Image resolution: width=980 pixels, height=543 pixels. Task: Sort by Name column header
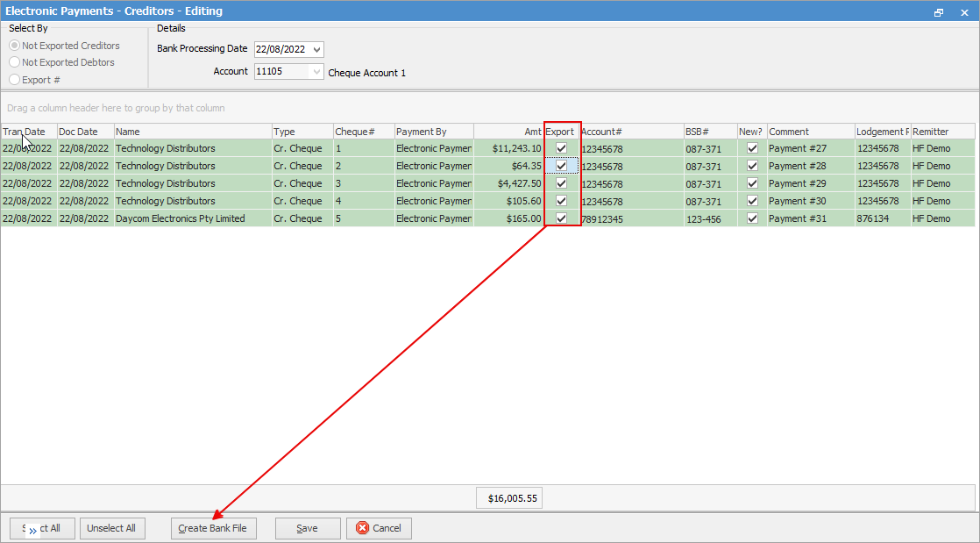point(193,132)
